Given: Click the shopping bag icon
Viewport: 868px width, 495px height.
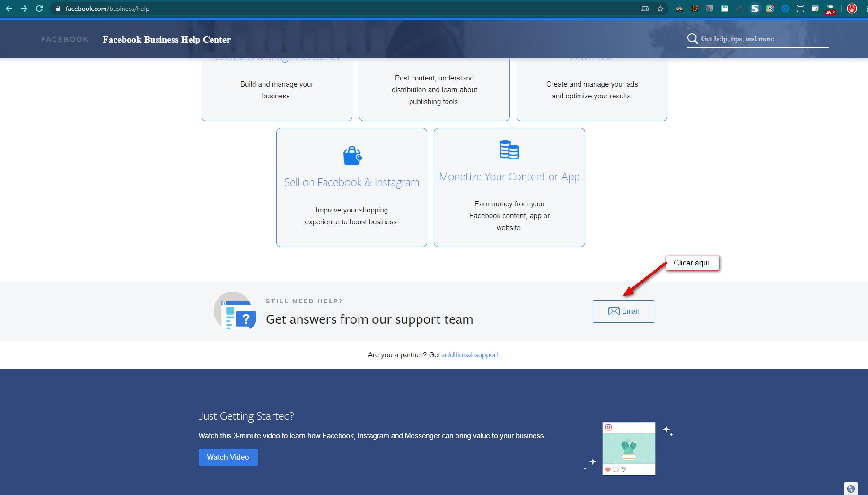Looking at the screenshot, I should click(352, 155).
